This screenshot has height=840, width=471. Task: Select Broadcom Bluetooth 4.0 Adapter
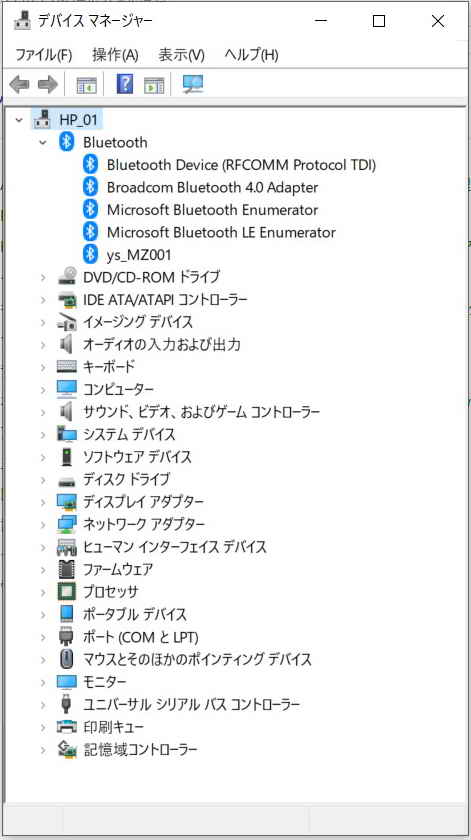(213, 187)
